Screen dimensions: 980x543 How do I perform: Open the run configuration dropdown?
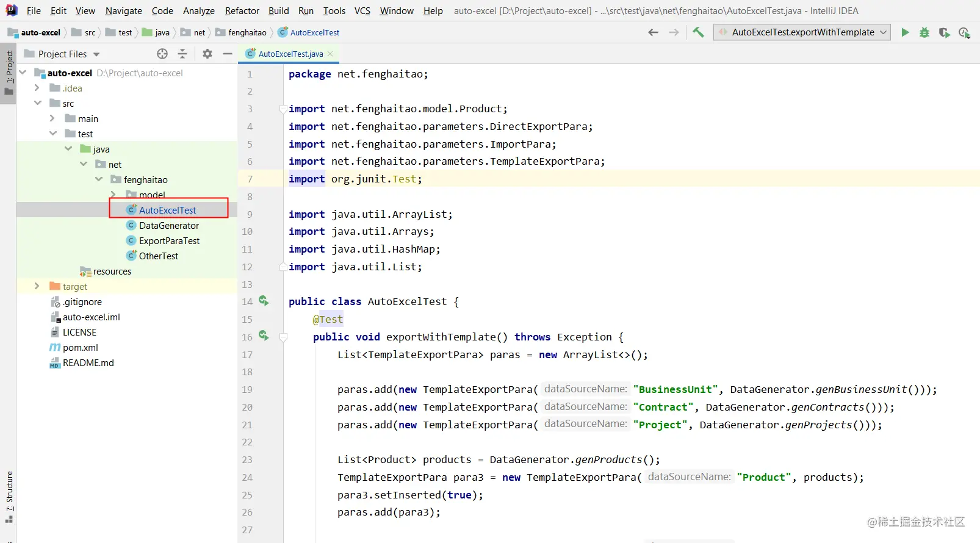[x=802, y=32]
